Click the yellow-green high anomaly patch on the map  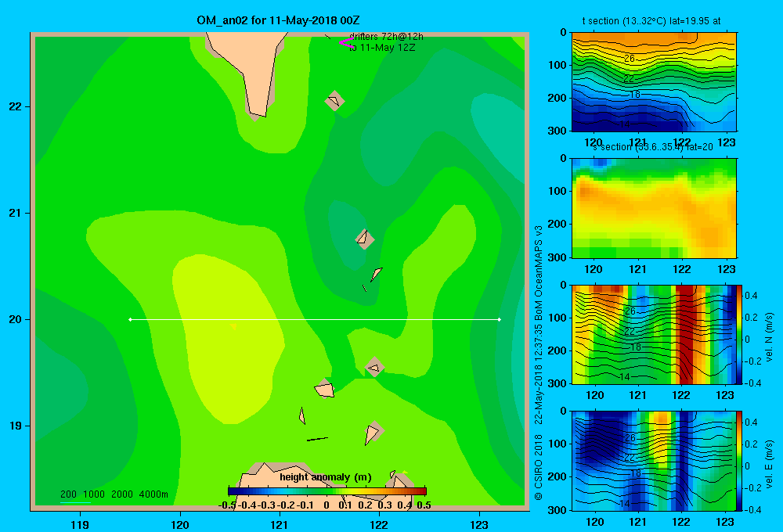[227, 340]
